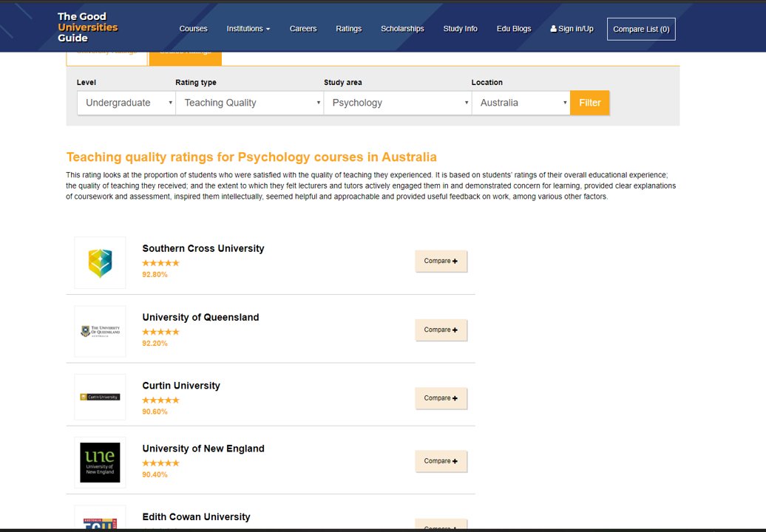Open the Curtin University heading link
766x532 pixels.
click(x=181, y=386)
